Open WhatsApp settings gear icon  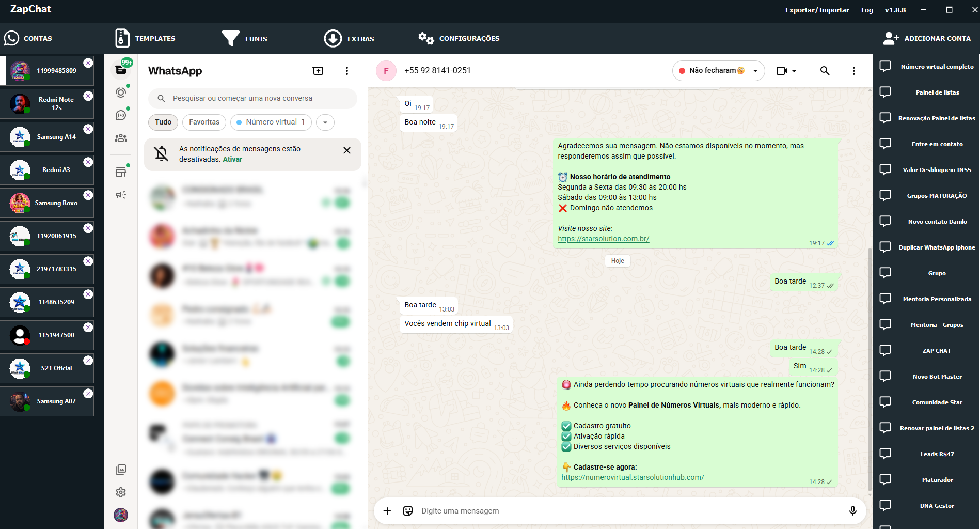point(121,492)
